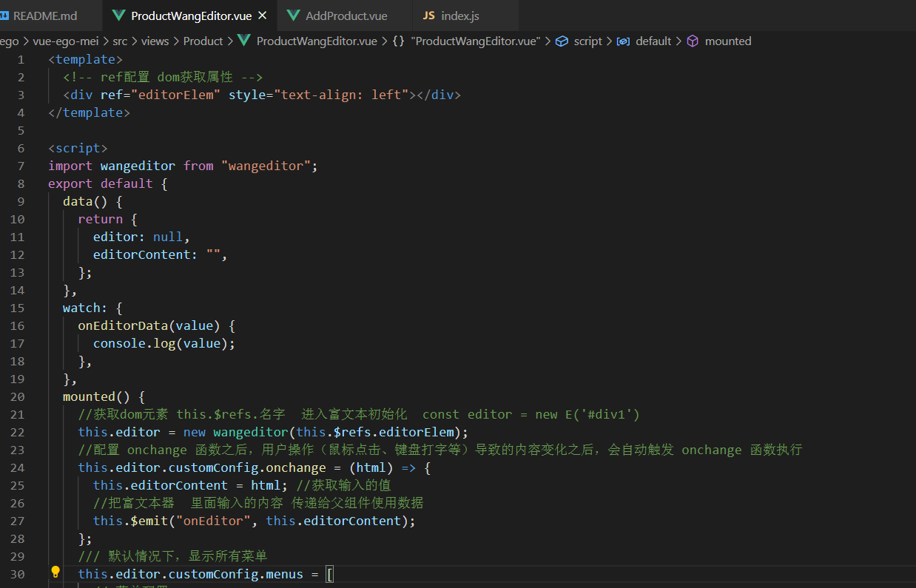Open the src breadcrumb dropdown
This screenshot has width=916, height=588.
[120, 41]
